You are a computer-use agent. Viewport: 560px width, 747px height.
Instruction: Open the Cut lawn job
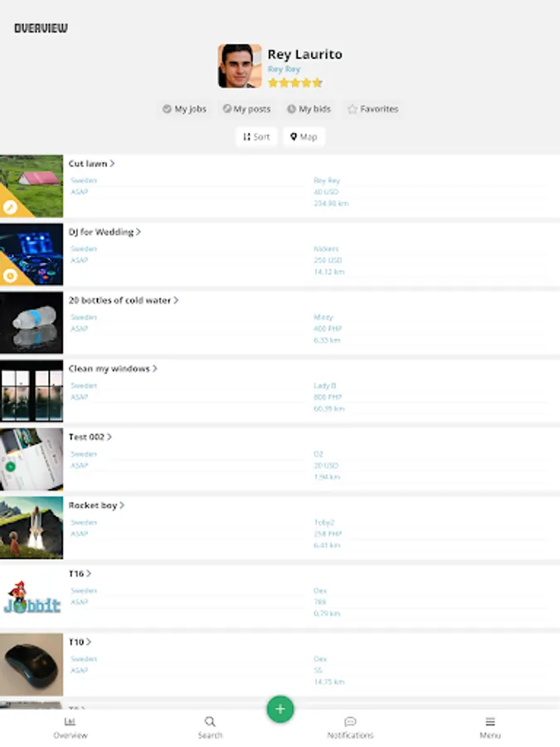tap(91, 164)
